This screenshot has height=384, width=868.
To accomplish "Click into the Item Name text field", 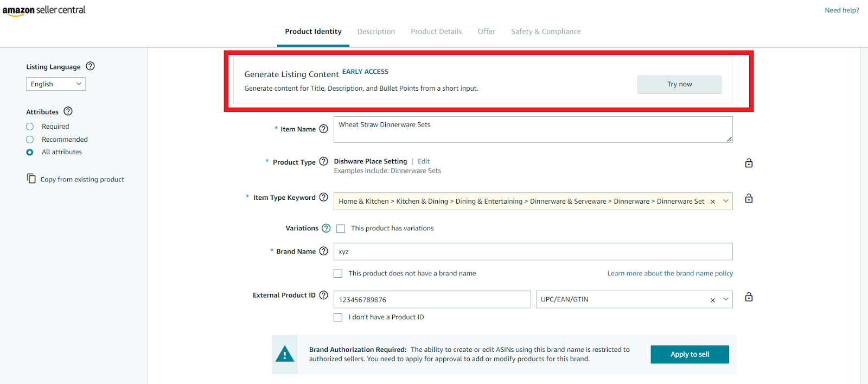I will pyautogui.click(x=533, y=129).
